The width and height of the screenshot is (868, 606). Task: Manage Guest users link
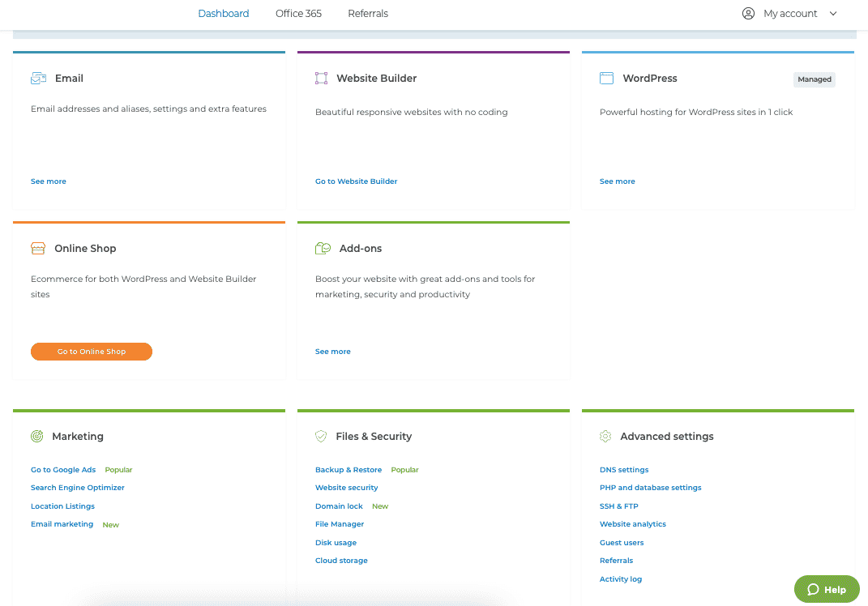coord(622,543)
